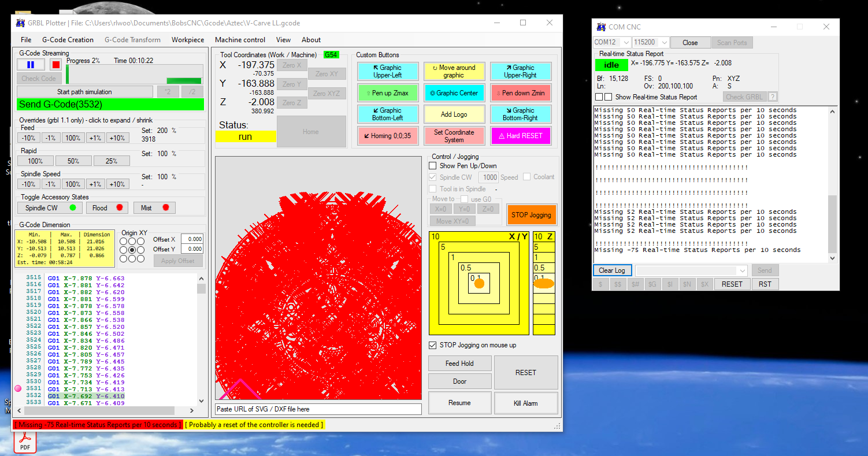This screenshot has height=456, width=868.
Task: Toggle the Flood coolant accessory
Action: [x=107, y=208]
